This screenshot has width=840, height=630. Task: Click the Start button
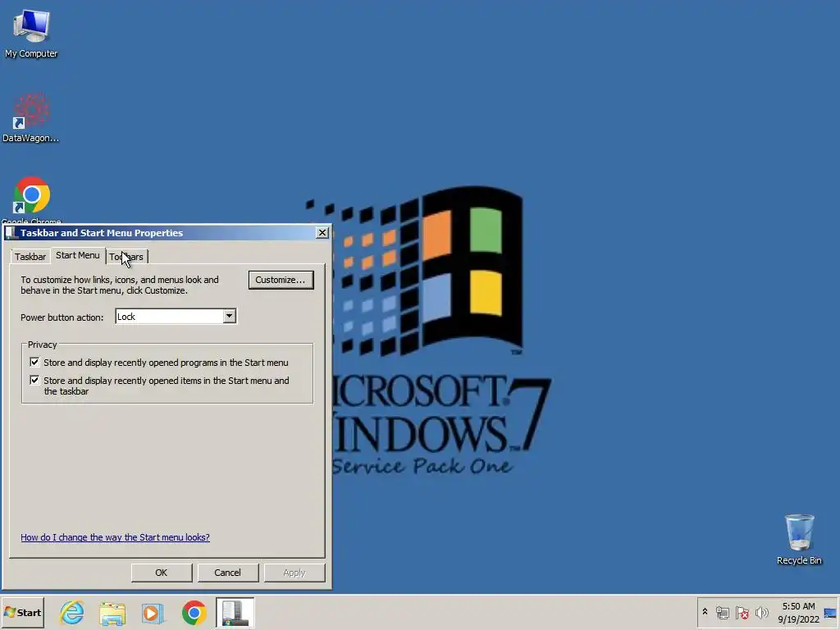click(22, 612)
